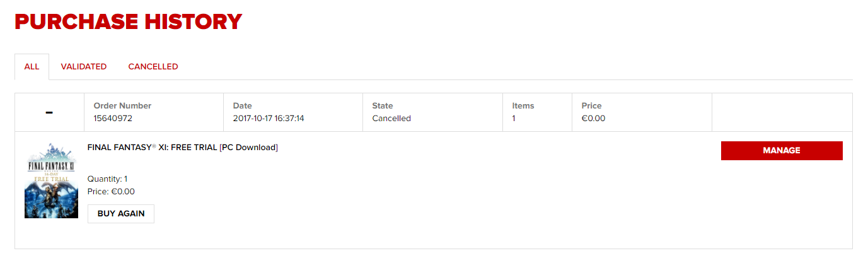
Task: Click the PURCHASE HISTORY heading
Action: 128,22
